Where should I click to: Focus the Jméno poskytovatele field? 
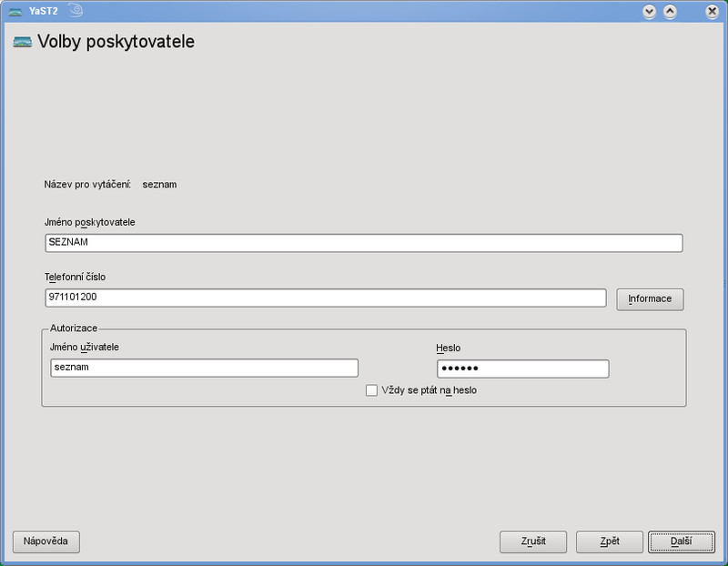[x=364, y=243]
